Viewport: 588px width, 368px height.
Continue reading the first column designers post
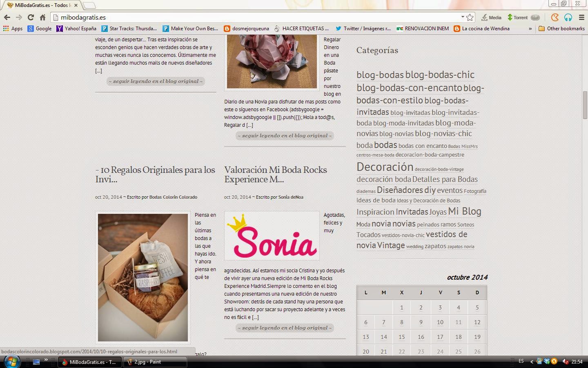pos(156,81)
